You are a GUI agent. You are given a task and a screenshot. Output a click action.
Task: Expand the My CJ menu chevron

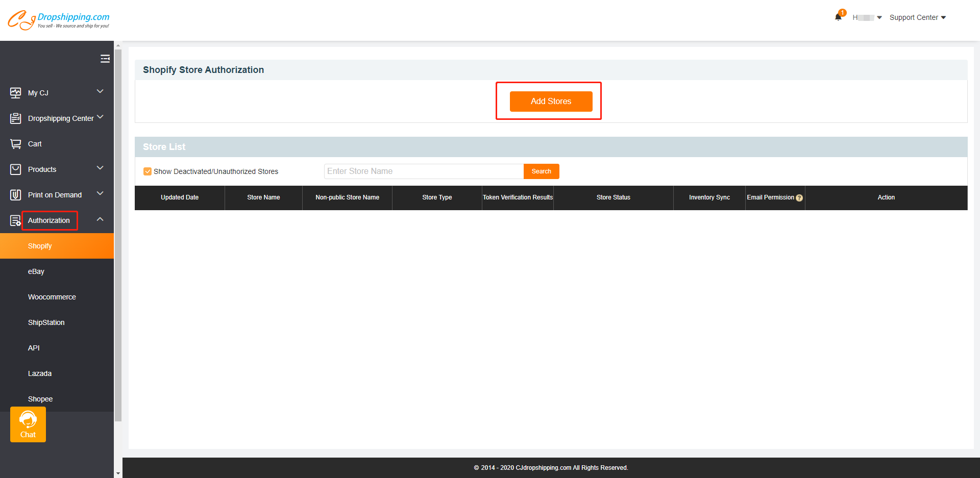(x=100, y=91)
